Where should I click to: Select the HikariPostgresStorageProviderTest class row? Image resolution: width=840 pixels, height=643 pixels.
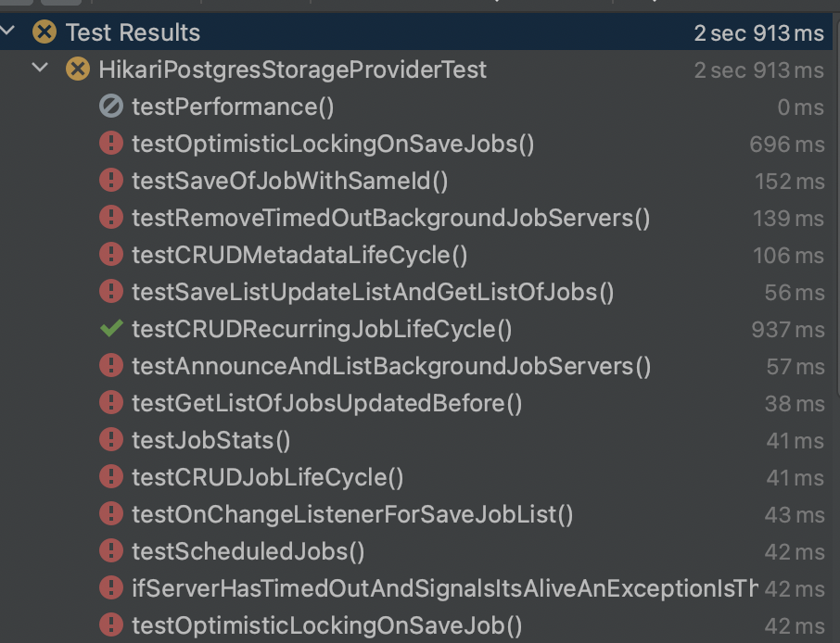pos(292,70)
